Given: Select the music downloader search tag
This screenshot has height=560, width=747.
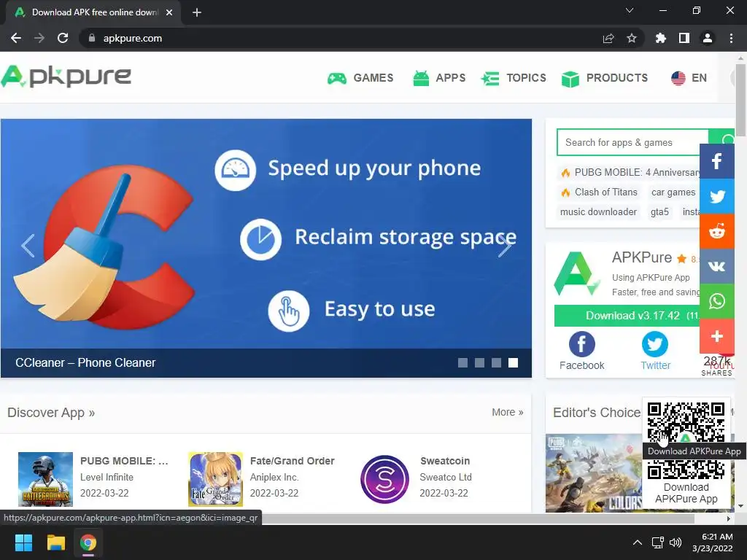Looking at the screenshot, I should point(598,212).
